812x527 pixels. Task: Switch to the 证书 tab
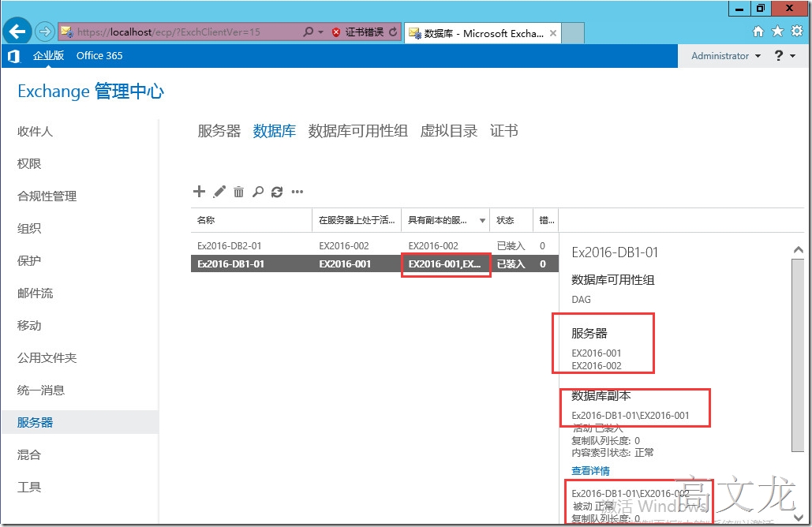pyautogui.click(x=504, y=131)
